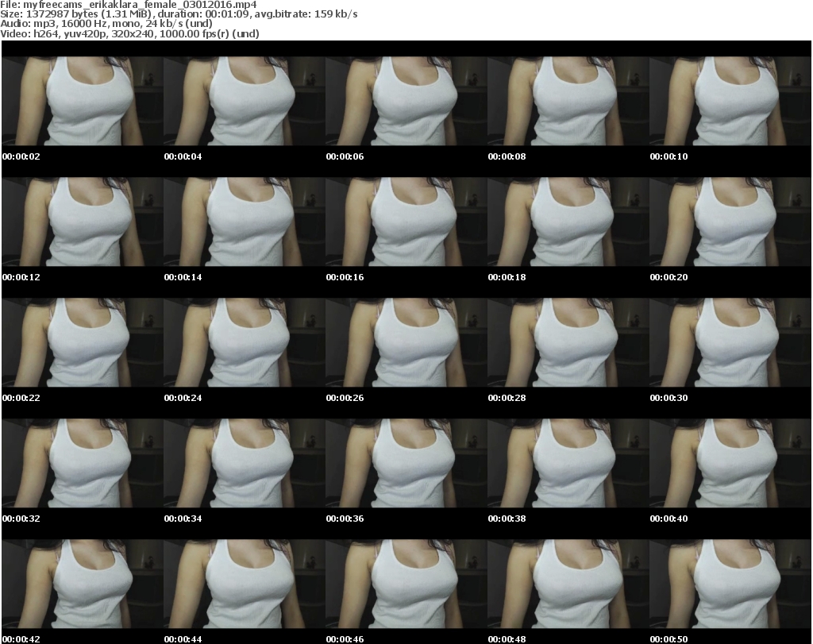This screenshot has height=644, width=813.
Task: View the frame thumbnail labeled 00:00:46
Action: [406, 584]
